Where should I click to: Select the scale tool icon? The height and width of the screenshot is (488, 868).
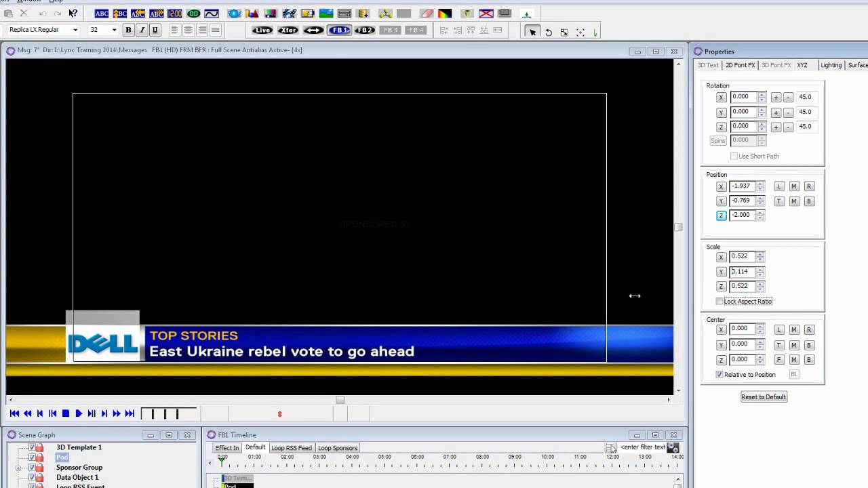point(564,32)
